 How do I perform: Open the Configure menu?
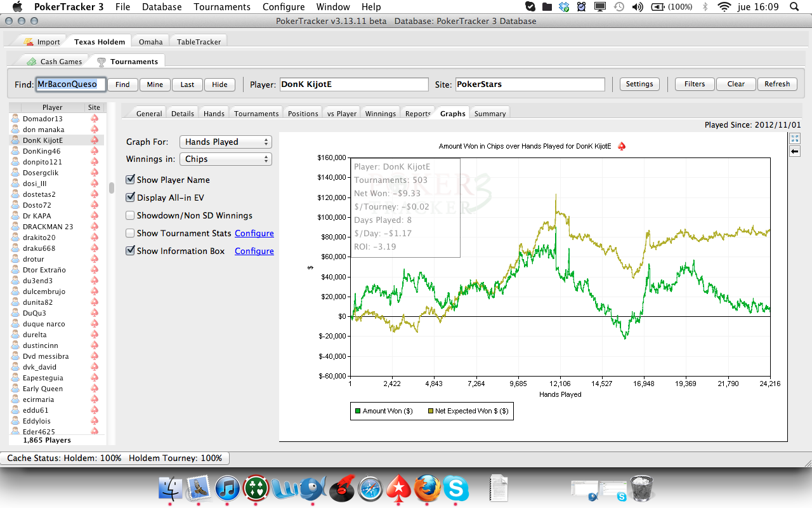point(284,7)
